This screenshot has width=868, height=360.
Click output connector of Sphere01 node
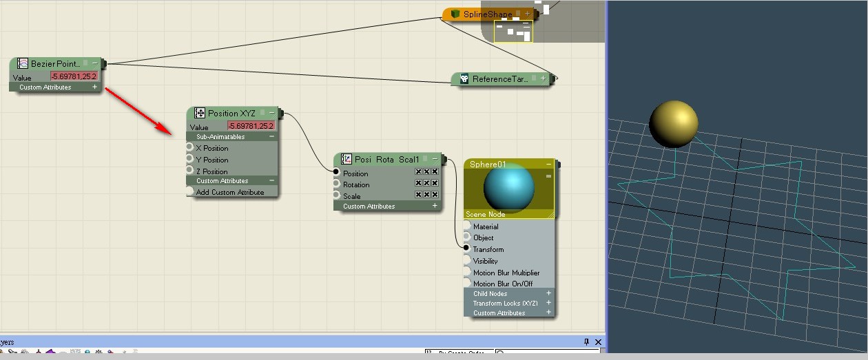click(558, 165)
